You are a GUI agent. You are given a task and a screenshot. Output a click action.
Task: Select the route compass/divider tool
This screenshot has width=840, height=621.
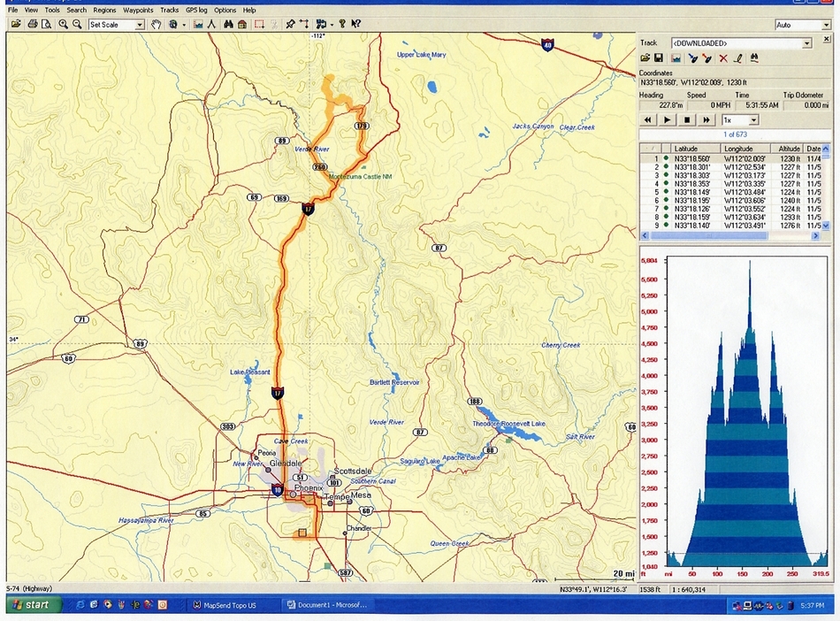point(211,24)
